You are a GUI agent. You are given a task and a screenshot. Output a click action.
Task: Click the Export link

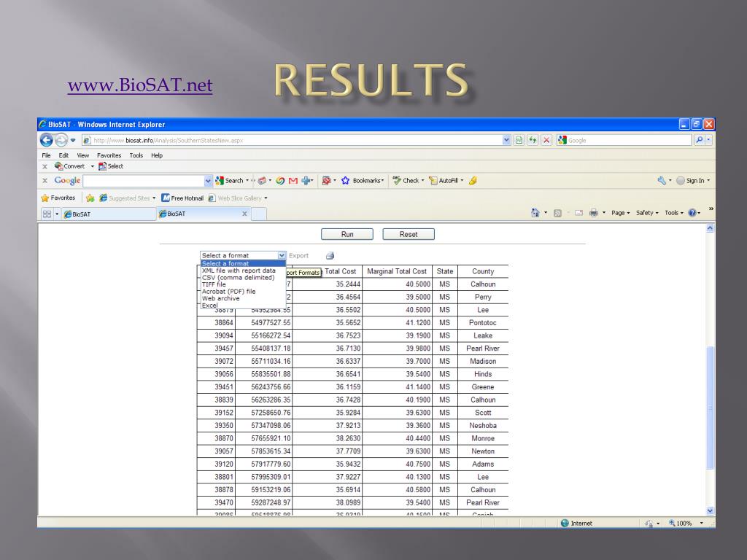(298, 256)
